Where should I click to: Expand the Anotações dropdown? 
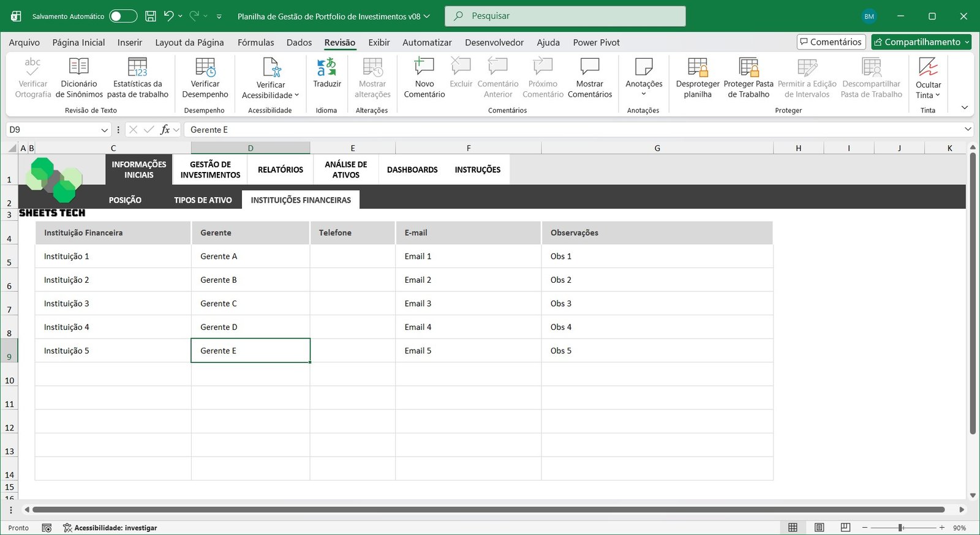point(643,94)
